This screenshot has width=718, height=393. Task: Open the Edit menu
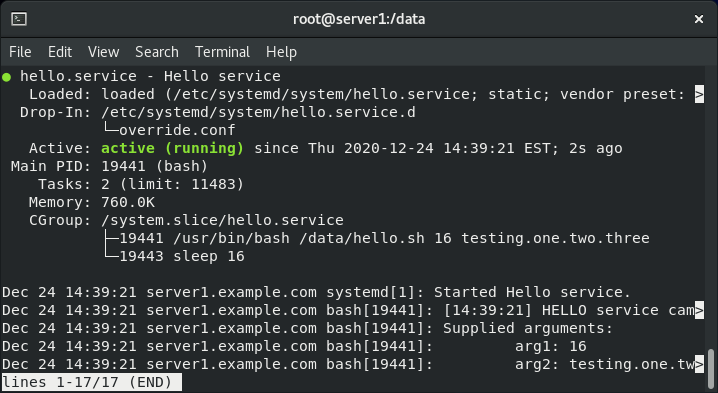point(60,52)
